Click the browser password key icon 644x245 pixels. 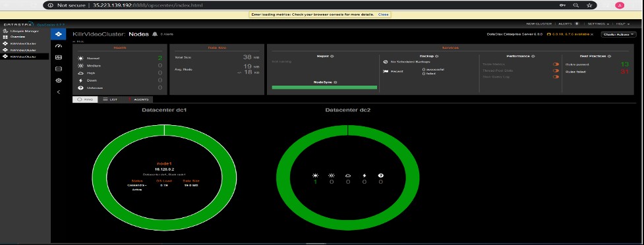pos(562,5)
